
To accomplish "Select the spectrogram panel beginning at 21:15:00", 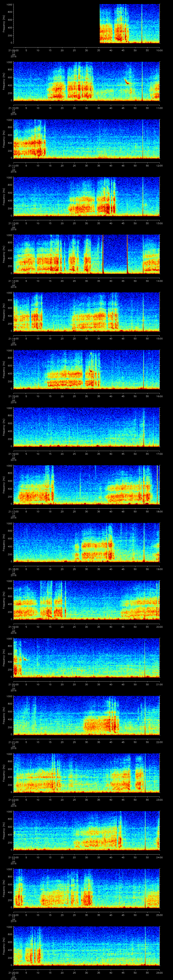I will point(86,369).
